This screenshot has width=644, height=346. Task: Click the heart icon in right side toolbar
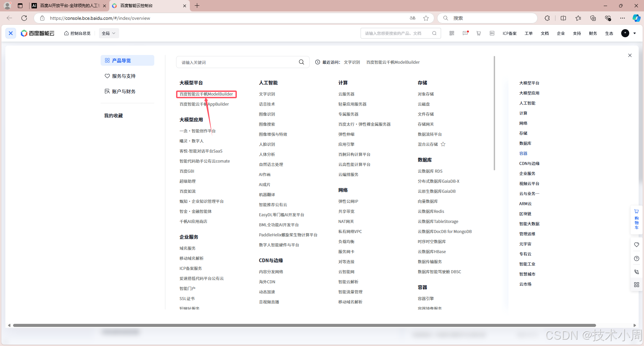coord(636,245)
